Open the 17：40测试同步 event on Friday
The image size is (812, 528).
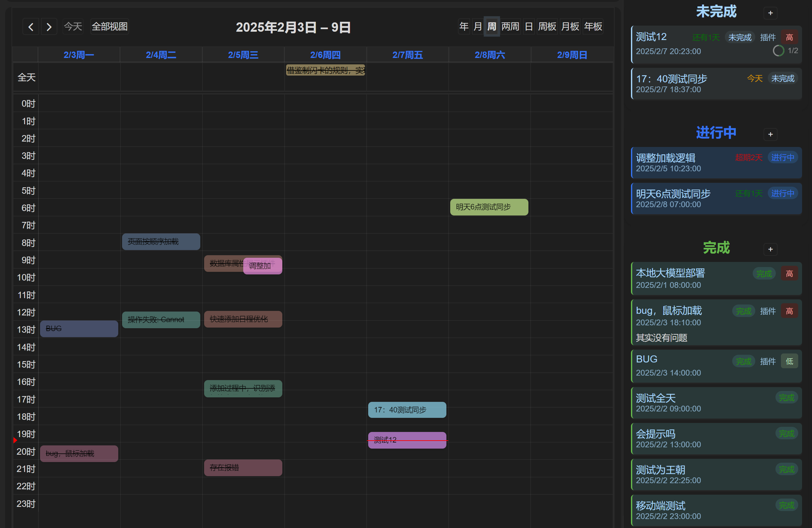pyautogui.click(x=407, y=410)
